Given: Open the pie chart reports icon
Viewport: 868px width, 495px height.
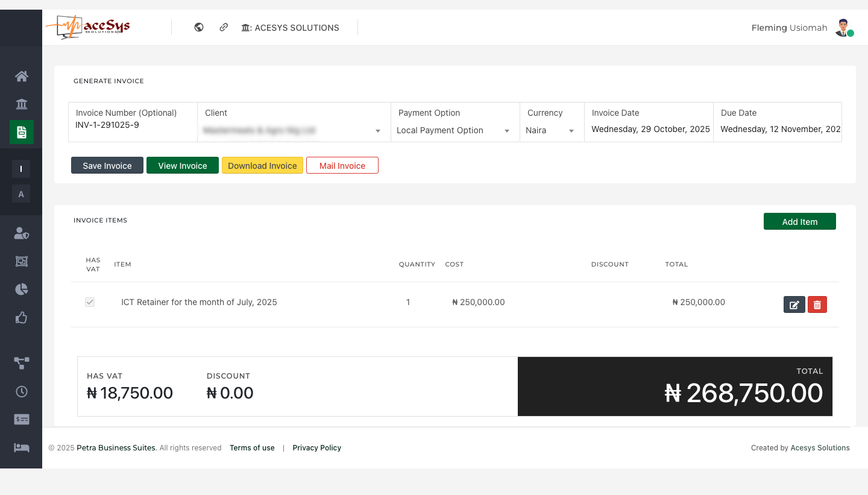Looking at the screenshot, I should tap(22, 289).
